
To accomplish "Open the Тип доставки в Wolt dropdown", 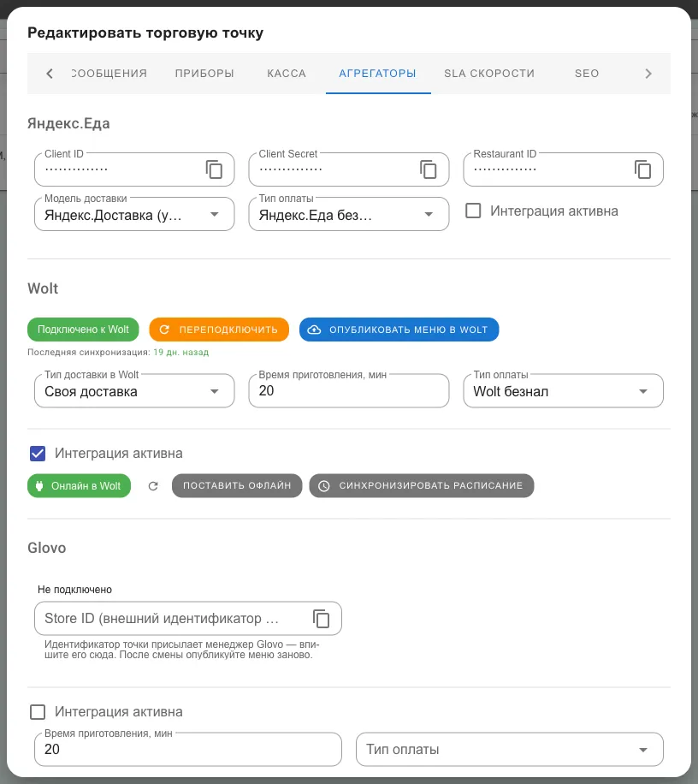I will pyautogui.click(x=134, y=391).
